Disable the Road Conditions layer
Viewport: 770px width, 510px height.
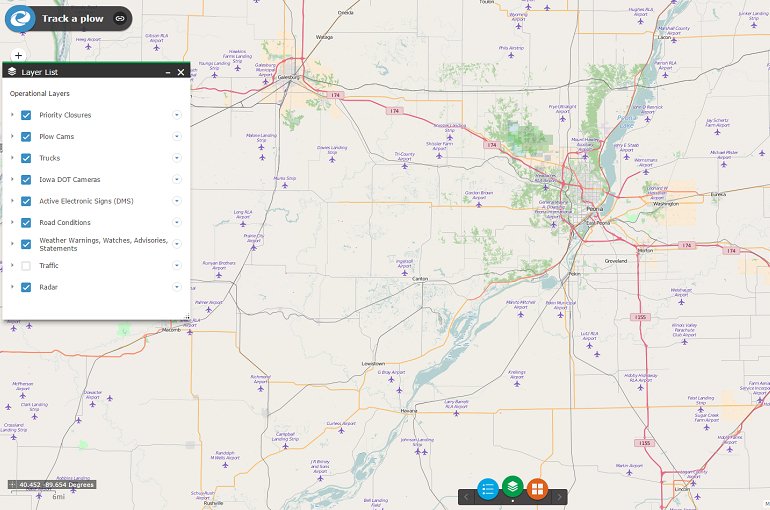point(26,222)
